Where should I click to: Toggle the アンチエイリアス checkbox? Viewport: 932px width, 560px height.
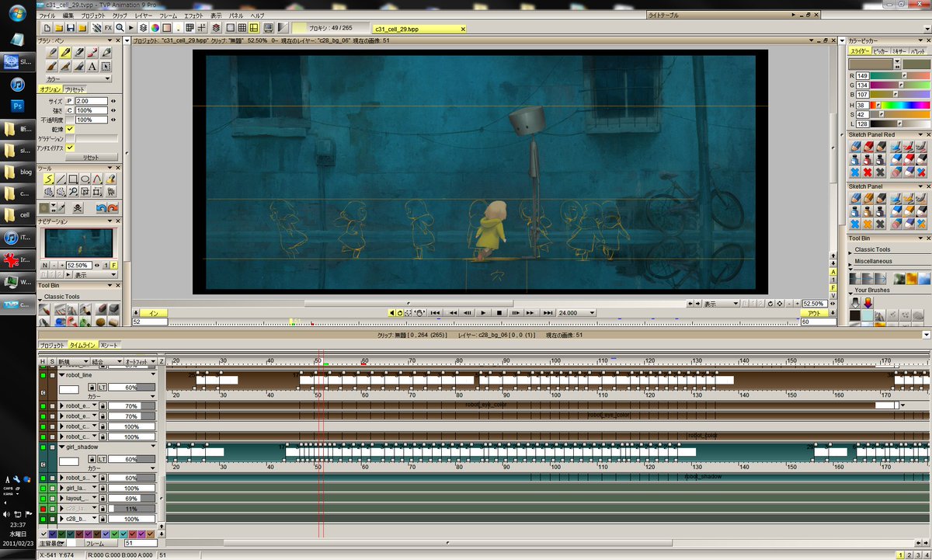70,148
